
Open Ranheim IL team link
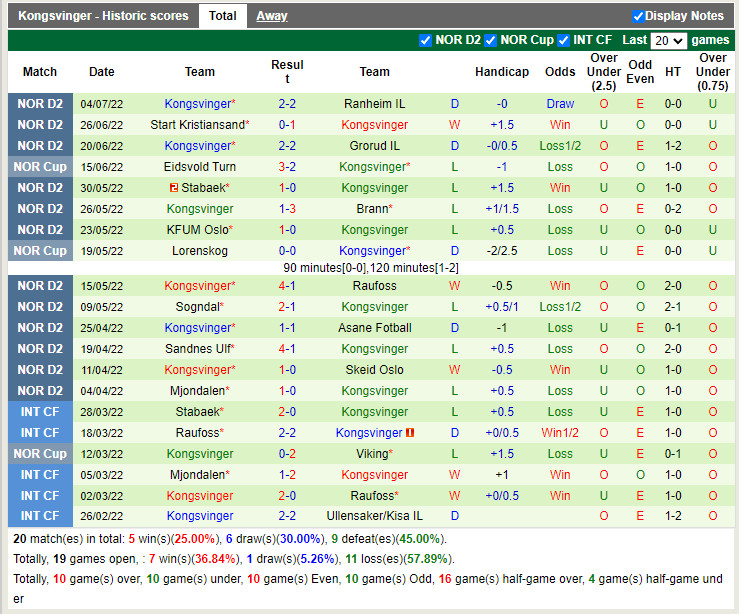pos(374,104)
